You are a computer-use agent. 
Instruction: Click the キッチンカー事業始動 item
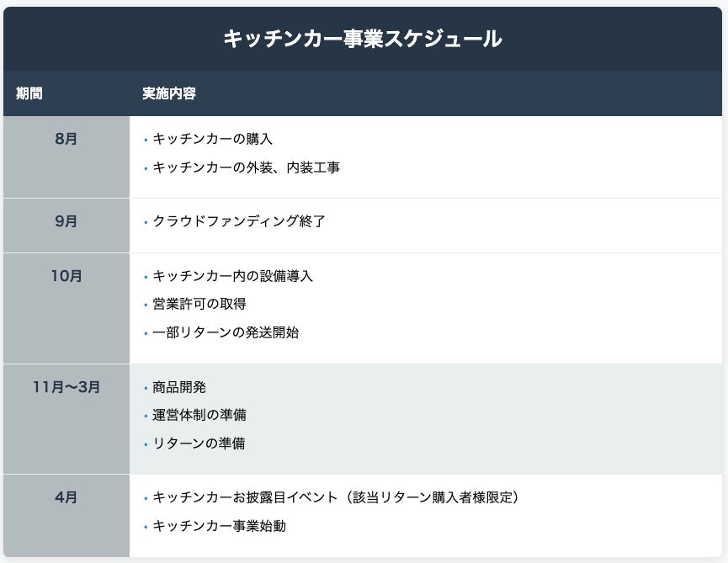click(219, 526)
